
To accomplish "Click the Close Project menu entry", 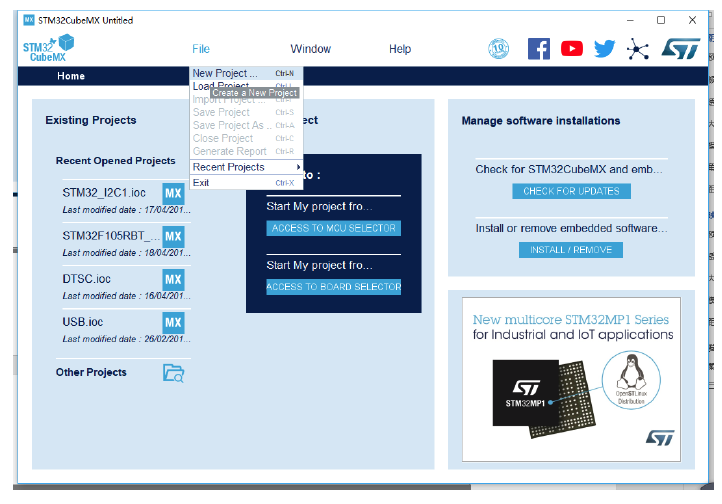I will point(246,138).
